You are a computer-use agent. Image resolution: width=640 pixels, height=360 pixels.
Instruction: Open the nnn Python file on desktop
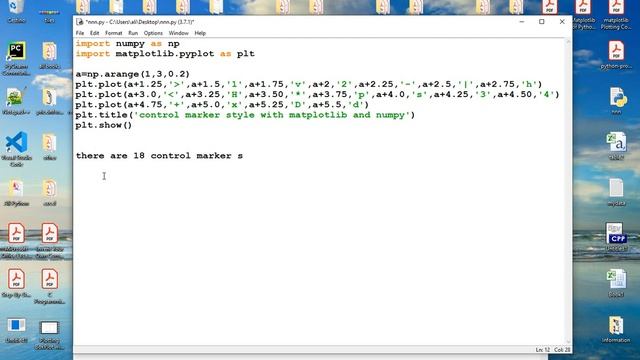616,101
